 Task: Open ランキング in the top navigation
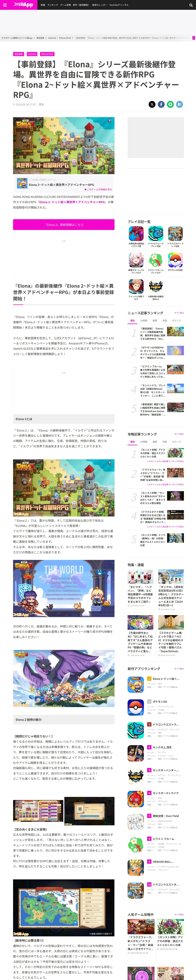point(53,5)
